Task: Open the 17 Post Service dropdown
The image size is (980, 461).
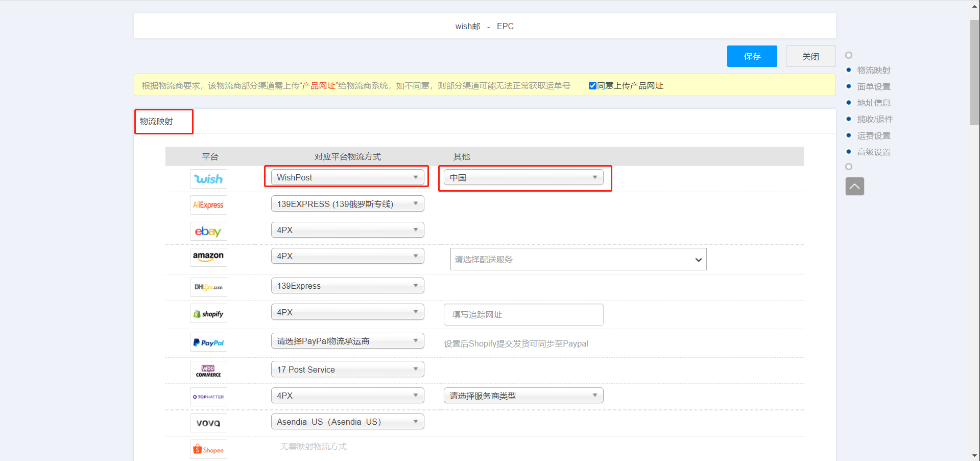Action: [347, 370]
